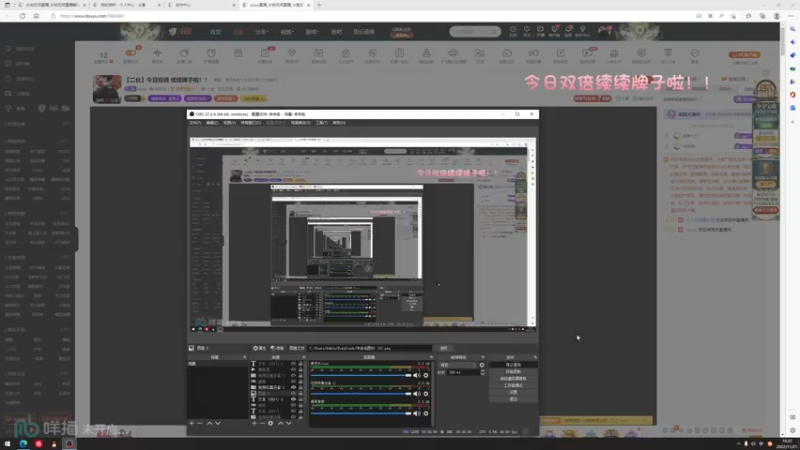
Task: Open Edge sidebar search icon
Action: (x=792, y=29)
